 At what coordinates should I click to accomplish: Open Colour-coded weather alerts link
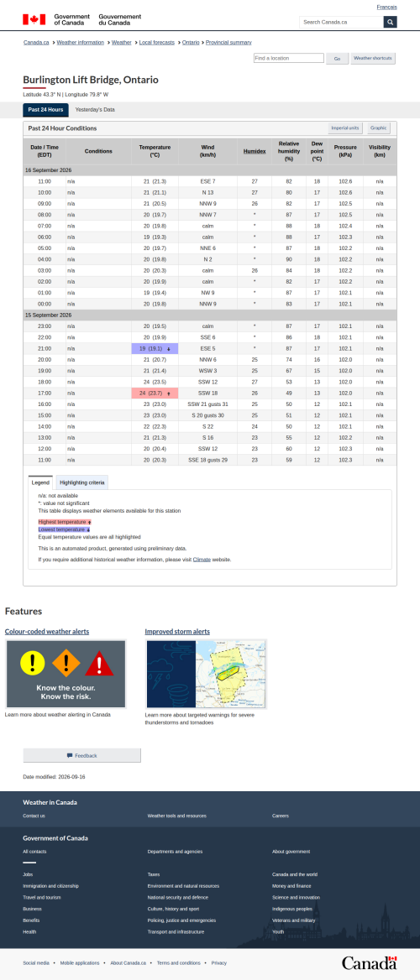tap(47, 631)
